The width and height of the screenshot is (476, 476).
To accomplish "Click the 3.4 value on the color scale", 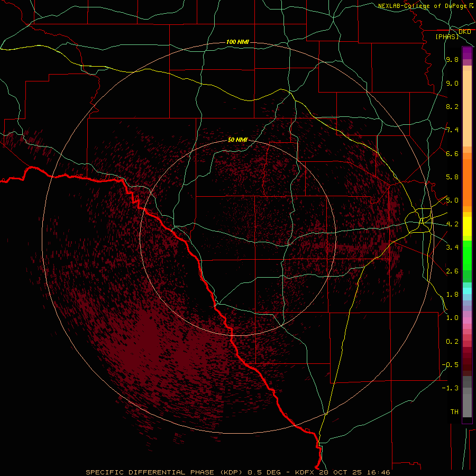I will point(452,248).
